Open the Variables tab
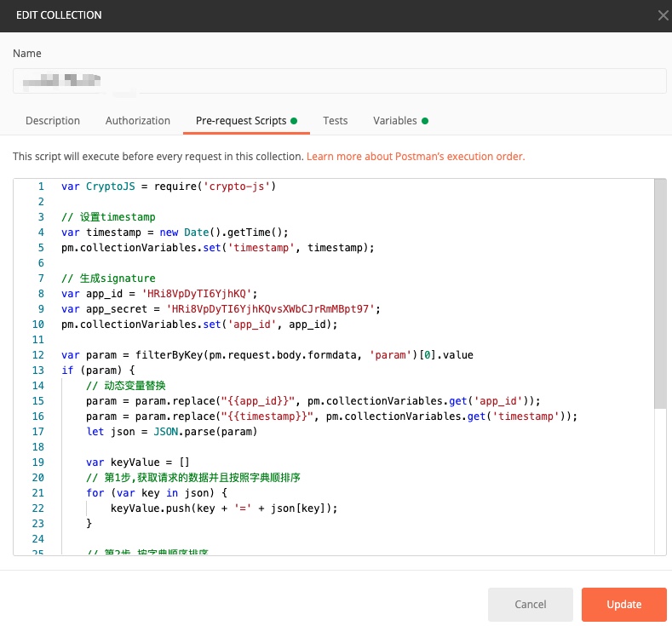Viewport: 672px width, 626px height. coord(394,121)
